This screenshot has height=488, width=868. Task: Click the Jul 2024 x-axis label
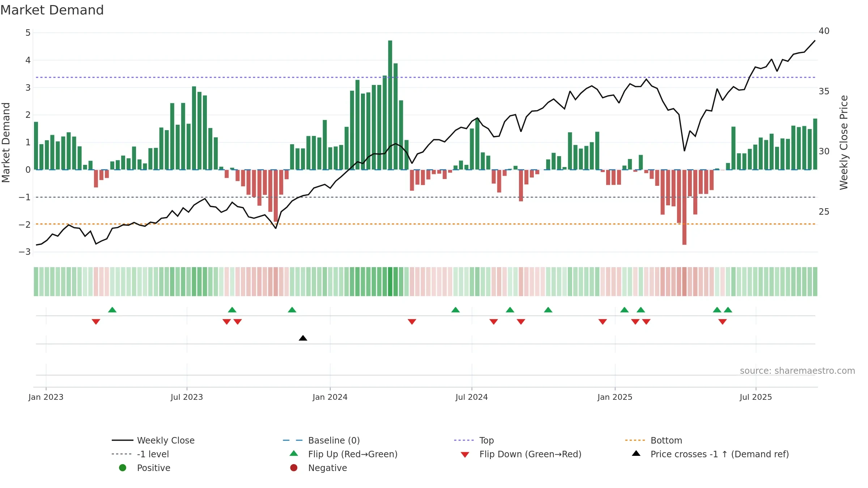point(472,397)
